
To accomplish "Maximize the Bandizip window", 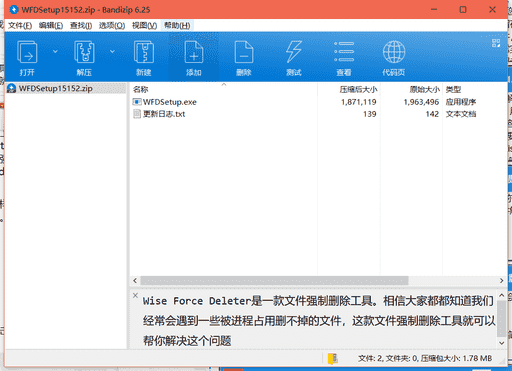I will pyautogui.click(x=463, y=10).
